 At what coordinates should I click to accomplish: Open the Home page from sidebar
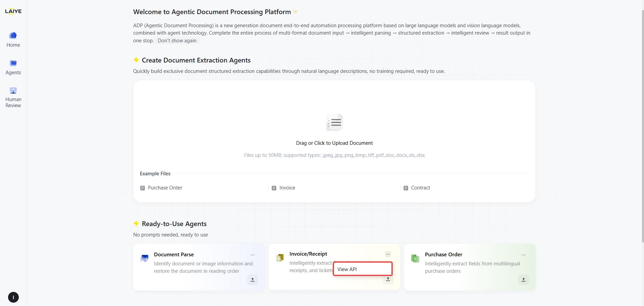[x=13, y=39]
